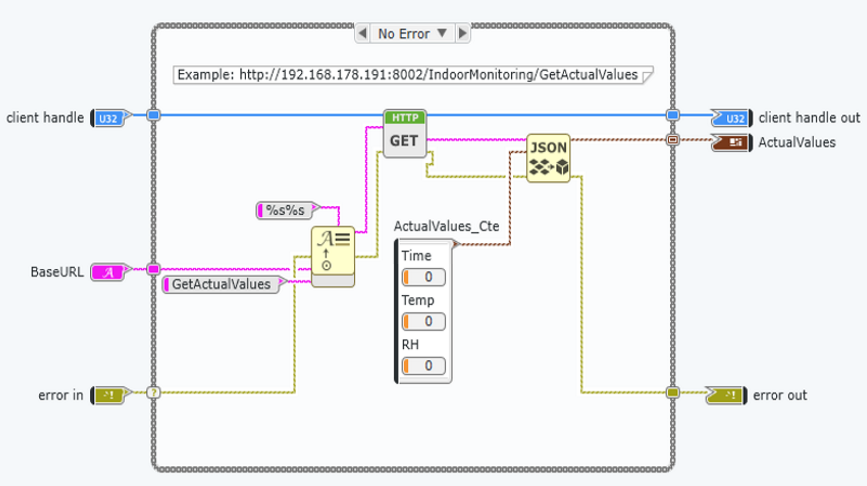Click the error out cluster terminal
Viewport: 867px width, 486px height.
tap(726, 395)
